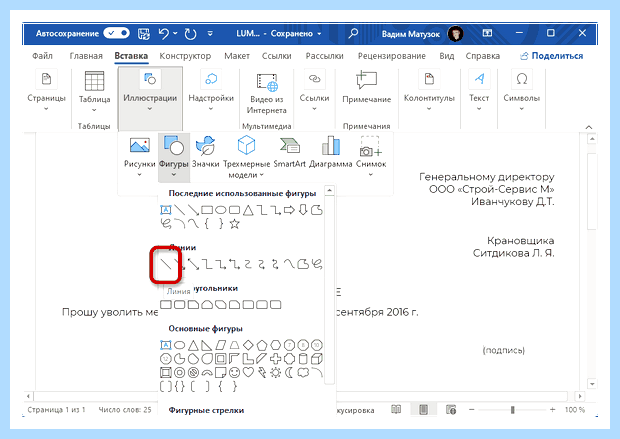This screenshot has width=620, height=439.
Task: Select the cube shape
Action: pos(317,359)
